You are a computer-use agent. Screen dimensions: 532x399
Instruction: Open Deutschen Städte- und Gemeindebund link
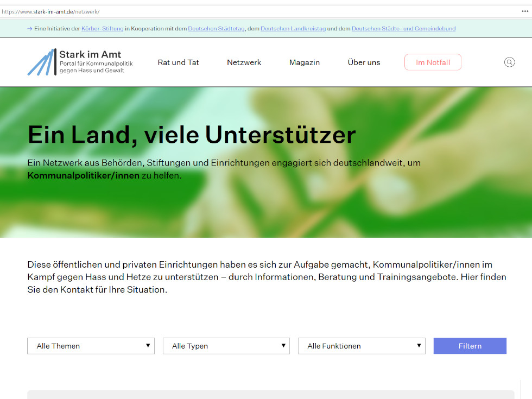pos(403,29)
